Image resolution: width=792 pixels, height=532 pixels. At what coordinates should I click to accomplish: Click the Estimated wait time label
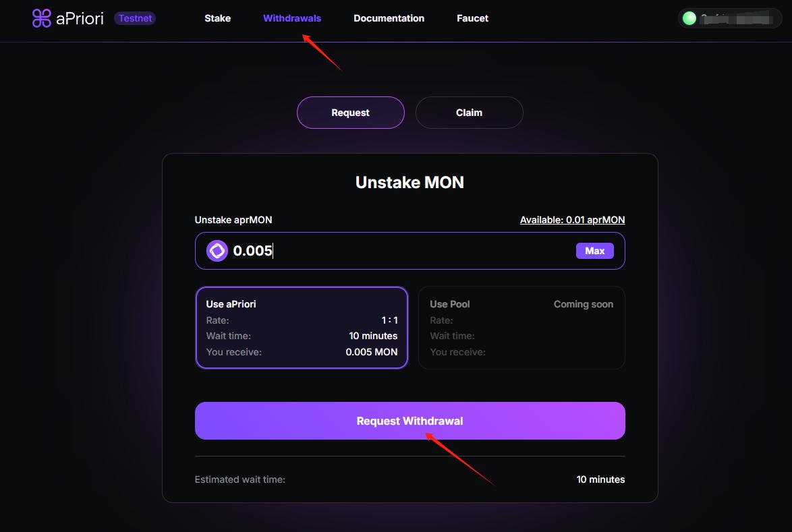point(239,479)
